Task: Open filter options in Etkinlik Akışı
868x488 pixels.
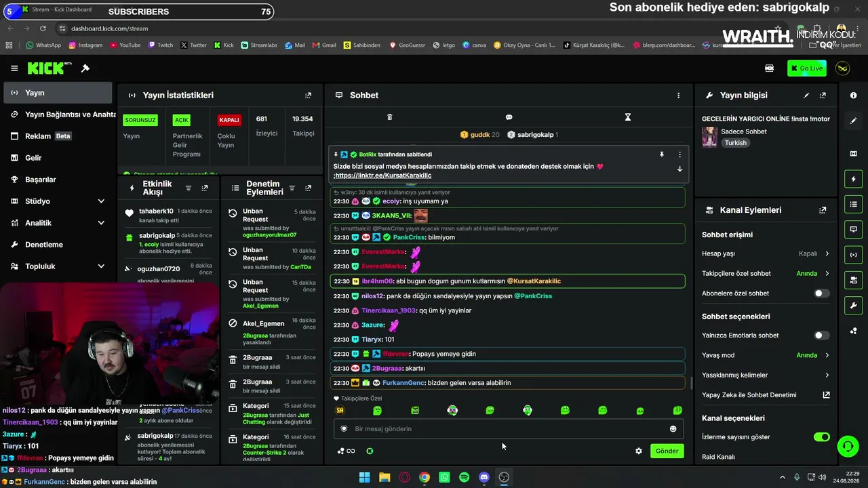Action: click(189, 188)
